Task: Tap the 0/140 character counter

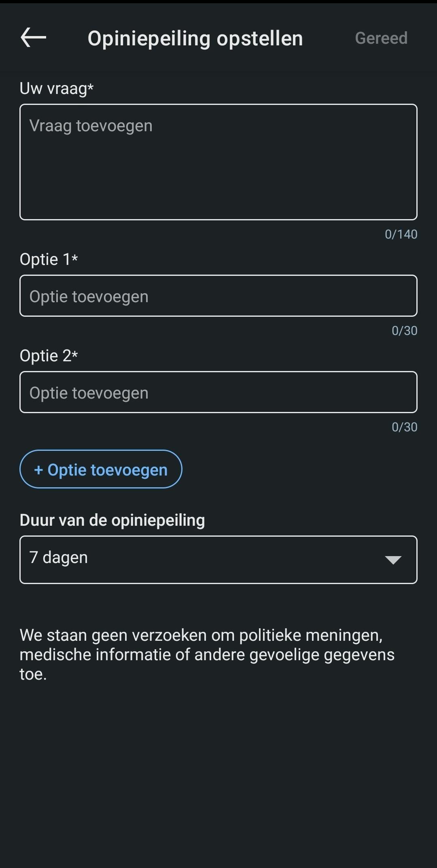Action: pyautogui.click(x=401, y=234)
